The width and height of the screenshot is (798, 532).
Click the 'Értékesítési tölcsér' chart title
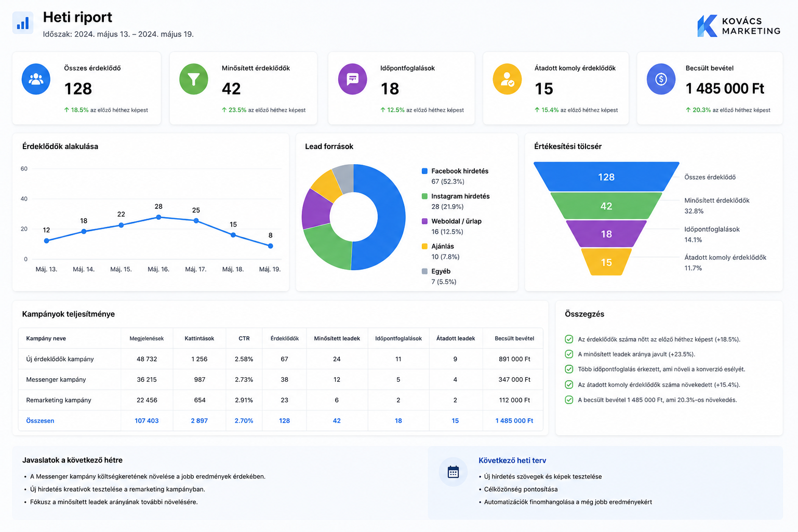568,147
